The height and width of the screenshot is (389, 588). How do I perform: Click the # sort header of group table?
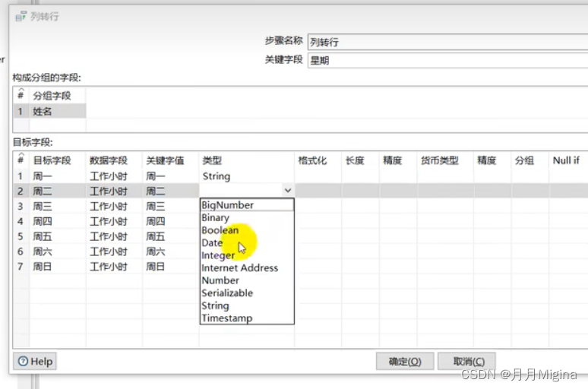pos(21,94)
